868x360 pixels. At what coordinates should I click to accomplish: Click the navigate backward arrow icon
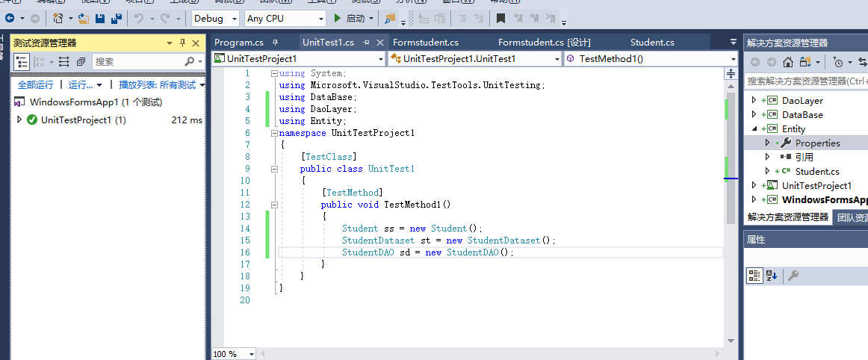pyautogui.click(x=10, y=18)
